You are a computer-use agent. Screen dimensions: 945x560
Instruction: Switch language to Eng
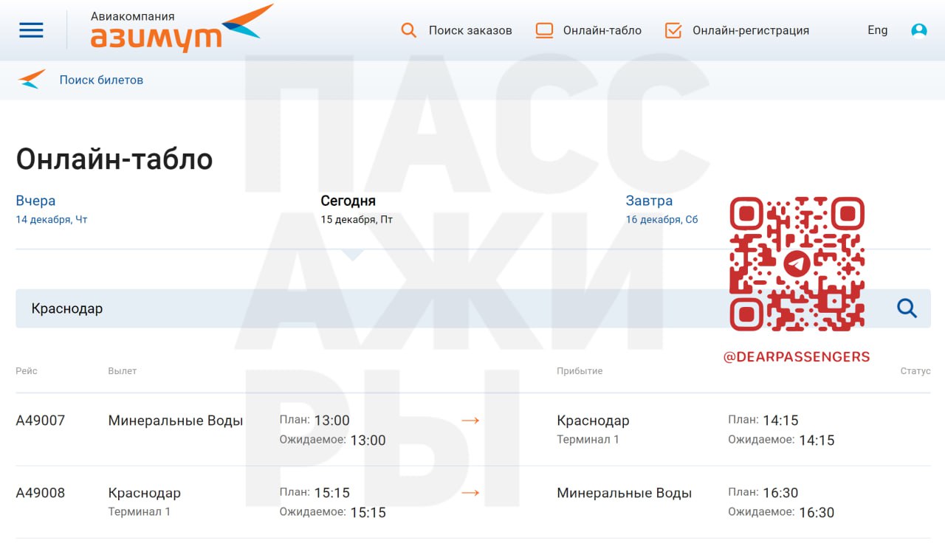point(877,30)
